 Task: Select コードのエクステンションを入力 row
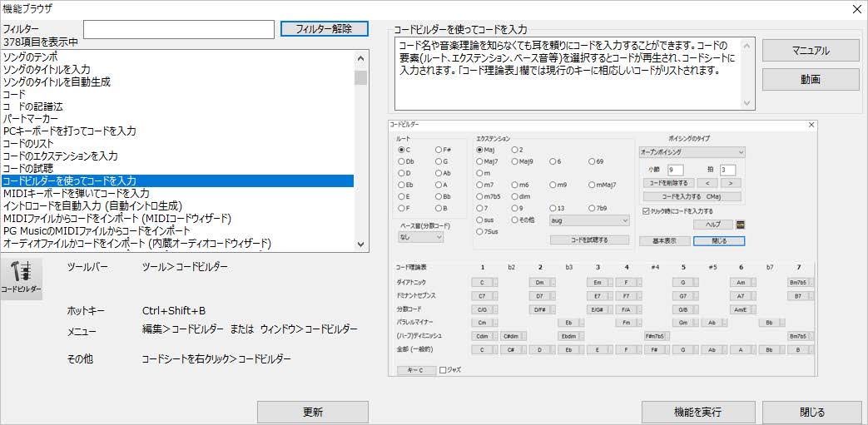pyautogui.click(x=177, y=156)
